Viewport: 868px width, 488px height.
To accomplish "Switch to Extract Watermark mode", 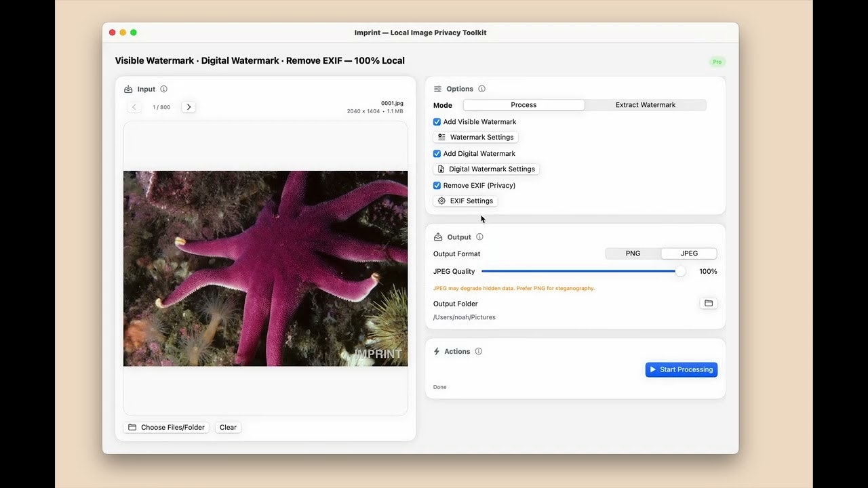I will 645,105.
